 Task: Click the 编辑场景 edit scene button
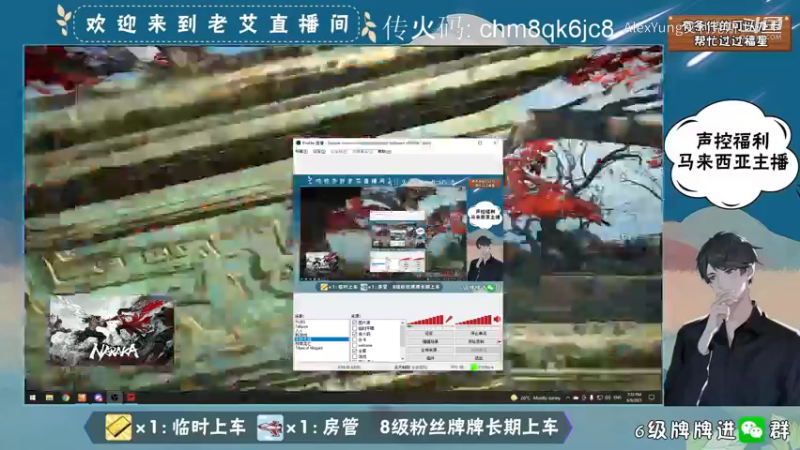tap(430, 342)
